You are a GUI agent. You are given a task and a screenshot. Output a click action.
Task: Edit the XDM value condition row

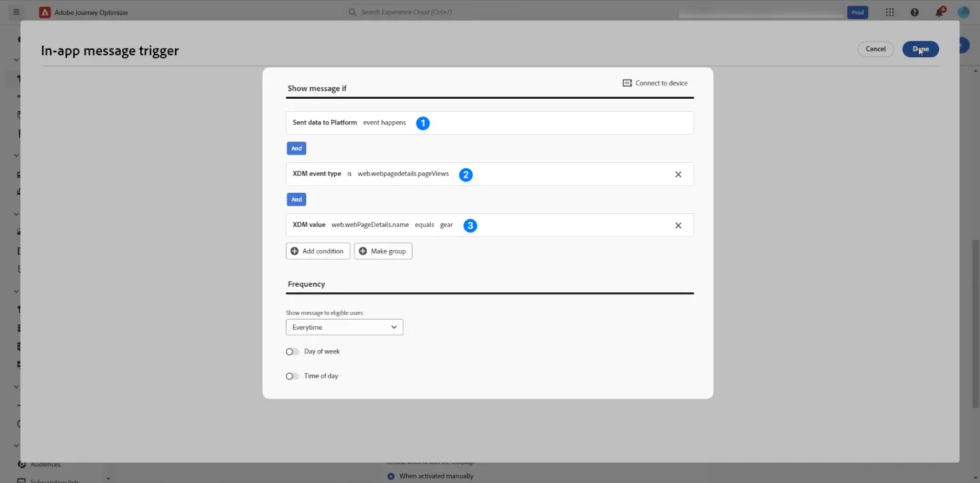[x=490, y=225]
